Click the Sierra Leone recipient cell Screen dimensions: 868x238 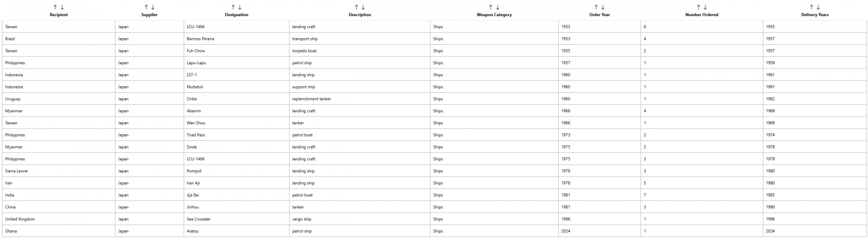tap(17, 171)
